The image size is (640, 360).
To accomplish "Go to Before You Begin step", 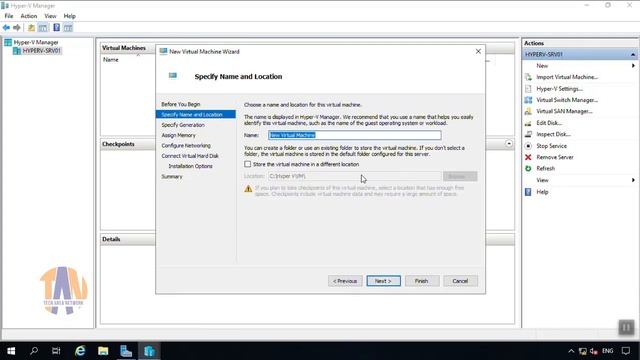I will pos(180,104).
